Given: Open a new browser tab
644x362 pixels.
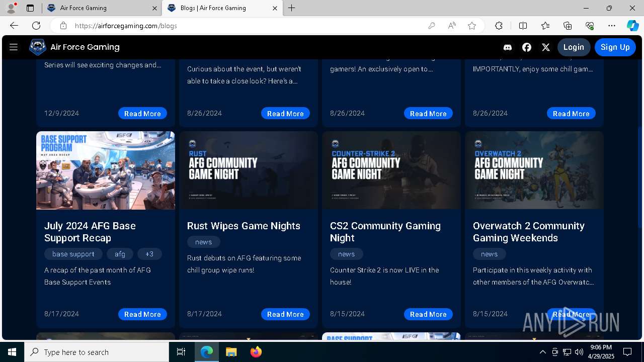Looking at the screenshot, I should click(292, 8).
